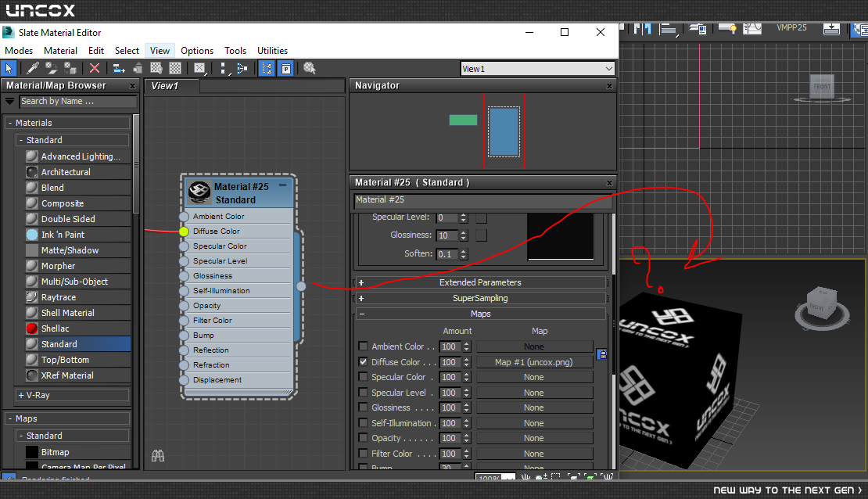868x499 pixels.
Task: Expand Extended Parameters rollout
Action: click(480, 282)
